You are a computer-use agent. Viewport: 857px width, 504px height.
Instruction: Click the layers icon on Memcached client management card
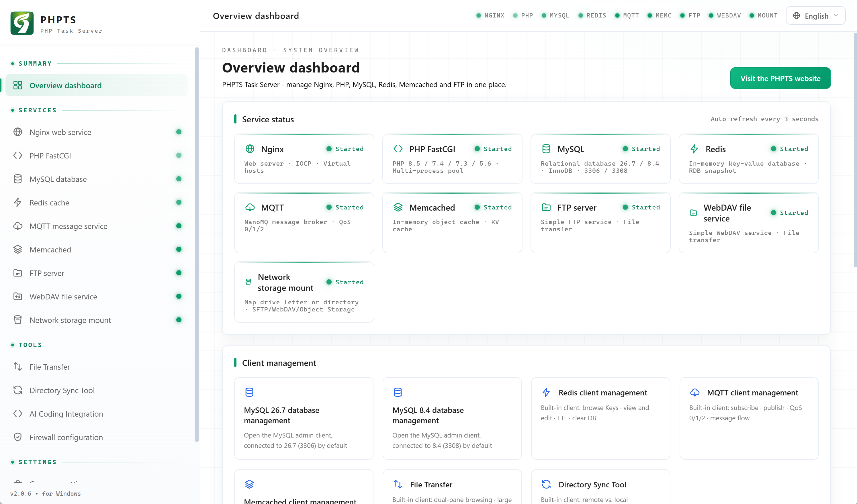point(249,484)
